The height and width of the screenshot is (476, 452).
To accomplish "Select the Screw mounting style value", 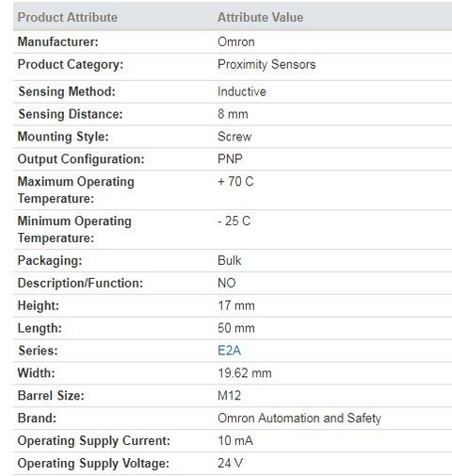I will 234,137.
